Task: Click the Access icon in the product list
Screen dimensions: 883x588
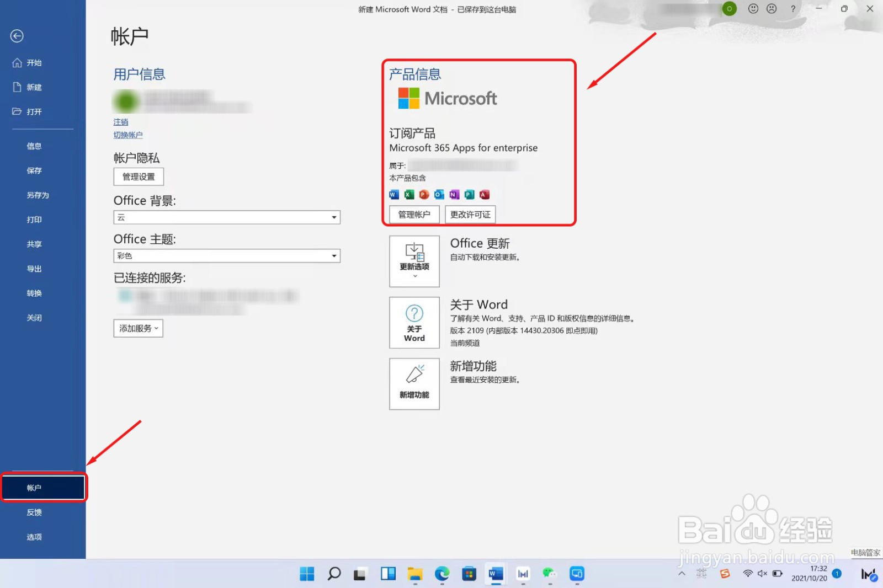Action: pos(484,195)
